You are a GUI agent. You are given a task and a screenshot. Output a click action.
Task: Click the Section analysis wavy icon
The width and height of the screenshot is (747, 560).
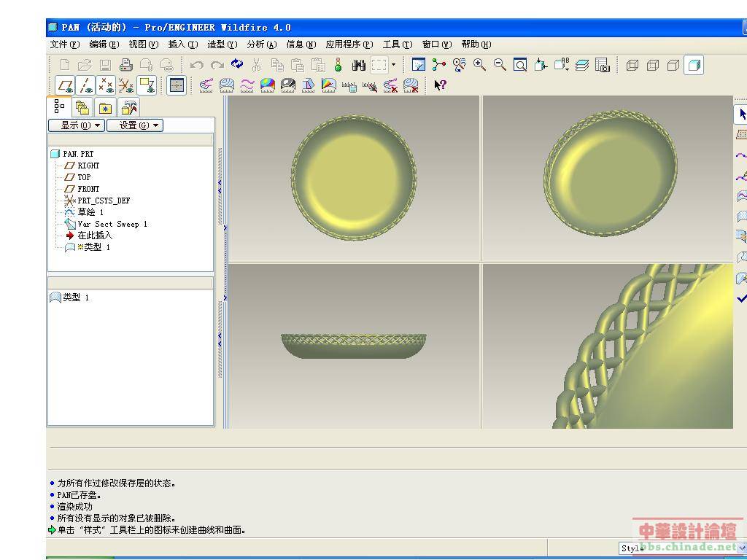(x=247, y=85)
